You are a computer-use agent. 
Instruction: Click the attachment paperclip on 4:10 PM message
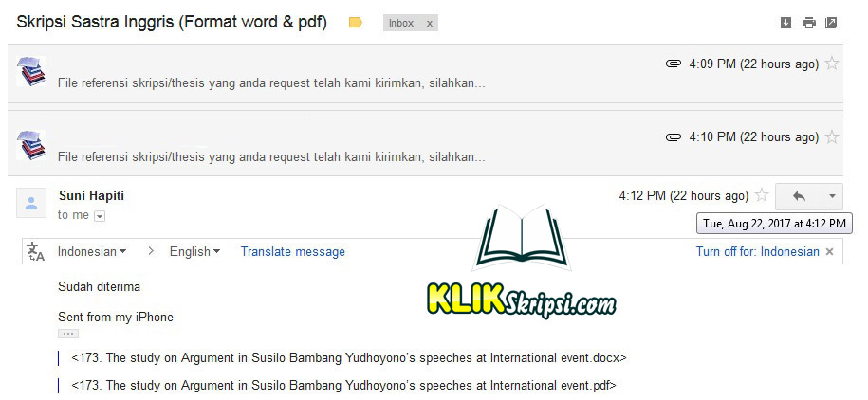tap(673, 136)
